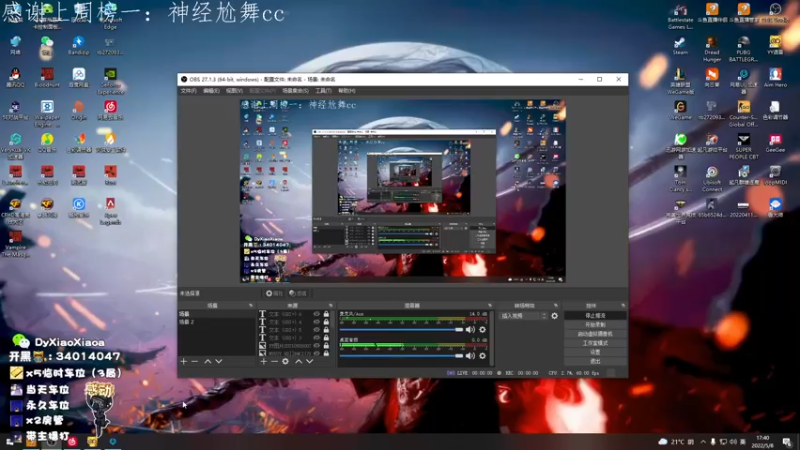
Task: Toggle lock on 文本 (GDI+) 5 source
Action: (x=326, y=330)
